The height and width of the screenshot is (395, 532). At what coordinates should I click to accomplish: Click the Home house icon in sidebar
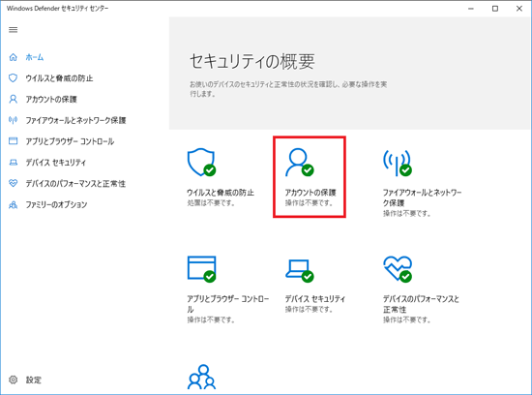(x=14, y=57)
